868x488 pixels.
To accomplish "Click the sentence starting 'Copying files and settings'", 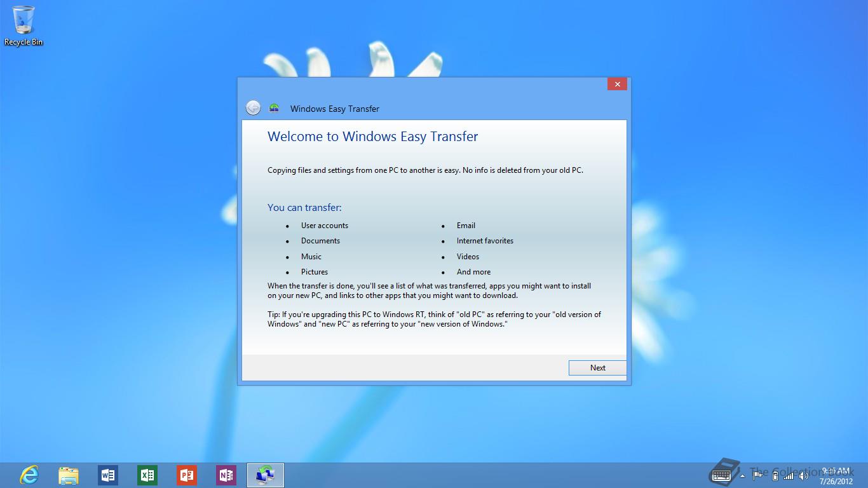I will pos(425,170).
